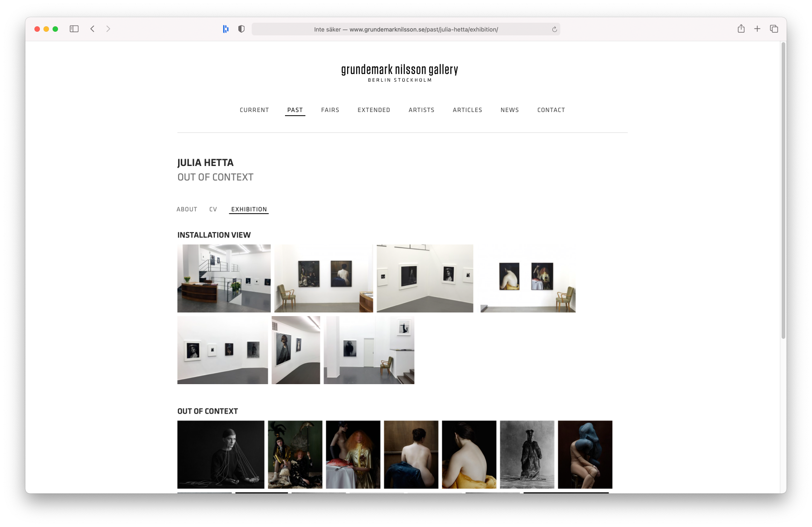Go forward with the forward arrow
This screenshot has width=812, height=527.
click(108, 29)
